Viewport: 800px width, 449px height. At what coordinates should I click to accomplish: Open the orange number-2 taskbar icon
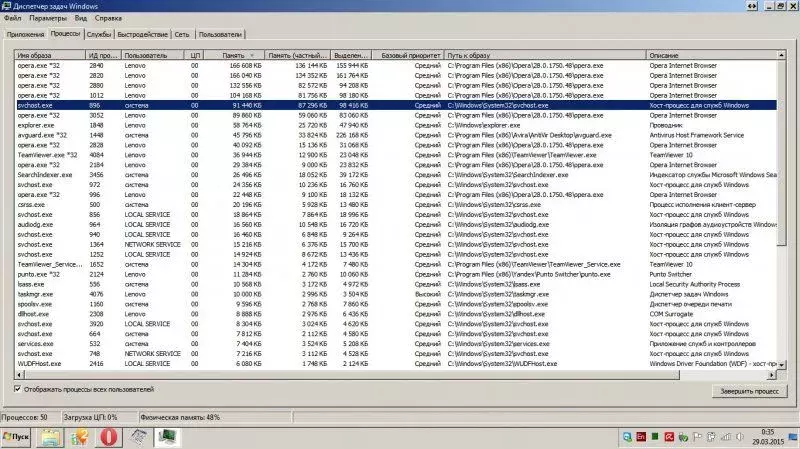click(x=79, y=437)
